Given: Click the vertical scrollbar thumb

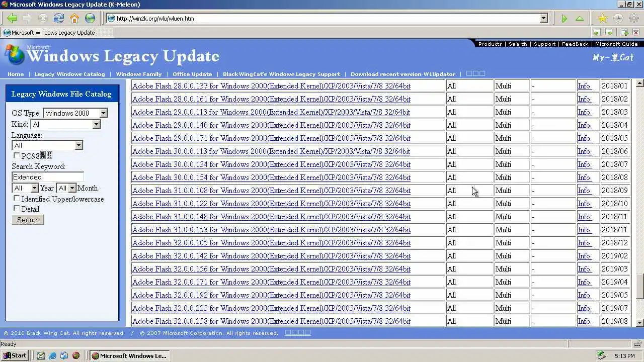Looking at the screenshot, I should (x=640, y=286).
